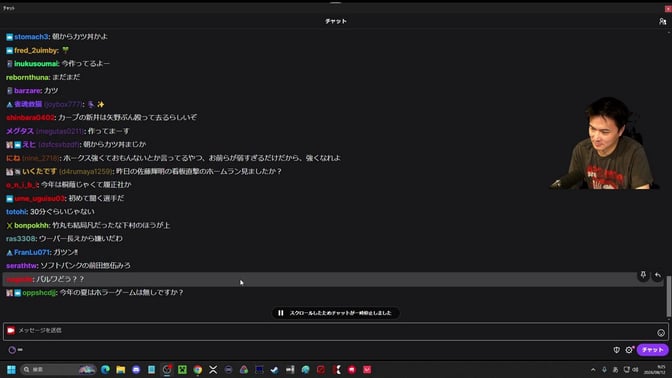This screenshot has width=672, height=378.
Task: Reply to the highlighted バルワどう？？ message
Action: pos(657,276)
